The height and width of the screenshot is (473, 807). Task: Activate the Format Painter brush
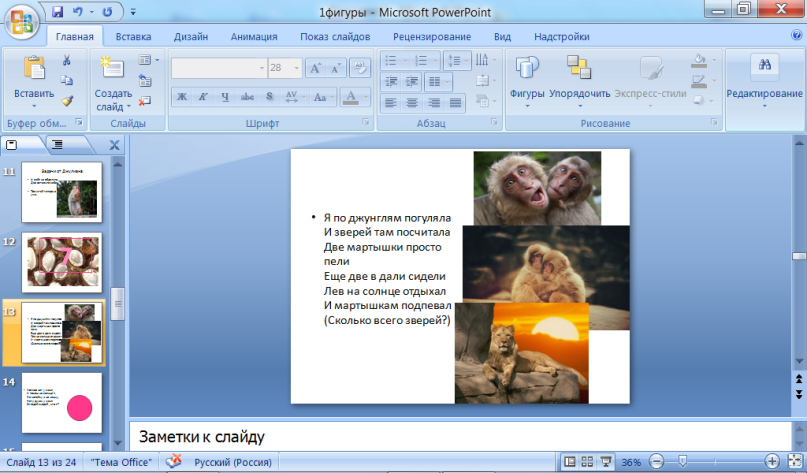66,100
